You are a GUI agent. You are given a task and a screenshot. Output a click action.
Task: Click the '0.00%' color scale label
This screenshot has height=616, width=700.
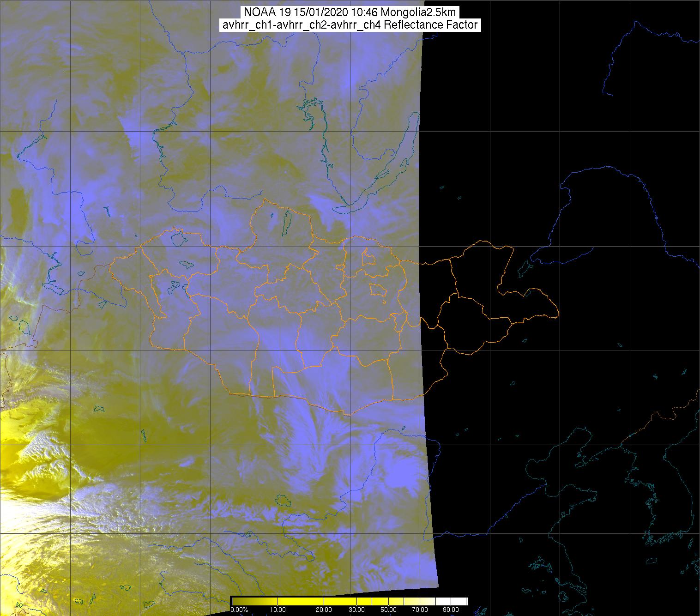(x=239, y=610)
